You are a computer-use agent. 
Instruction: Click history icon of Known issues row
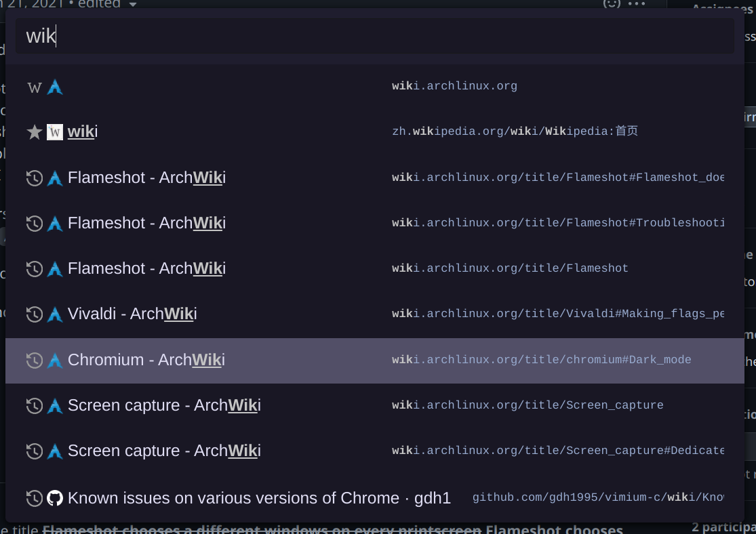[x=34, y=498]
